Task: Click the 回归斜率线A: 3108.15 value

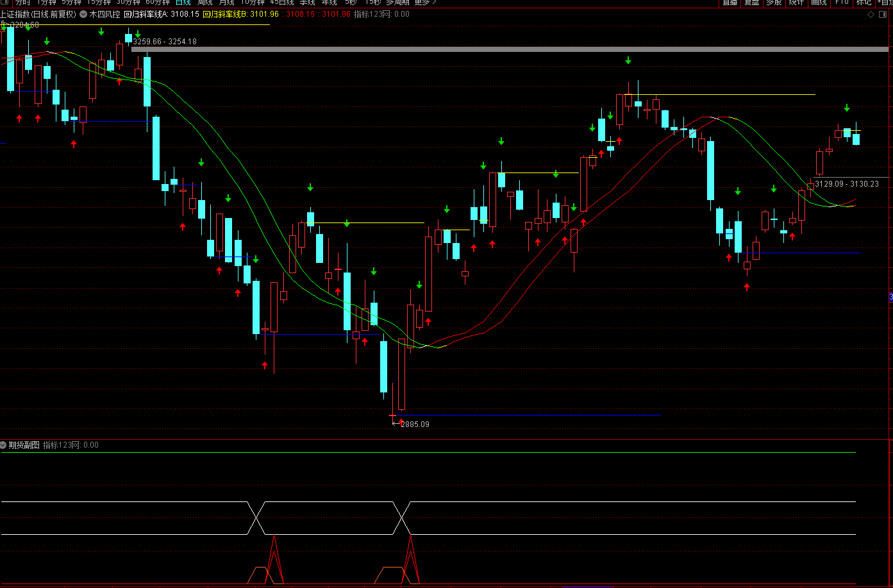Action: 162,14
